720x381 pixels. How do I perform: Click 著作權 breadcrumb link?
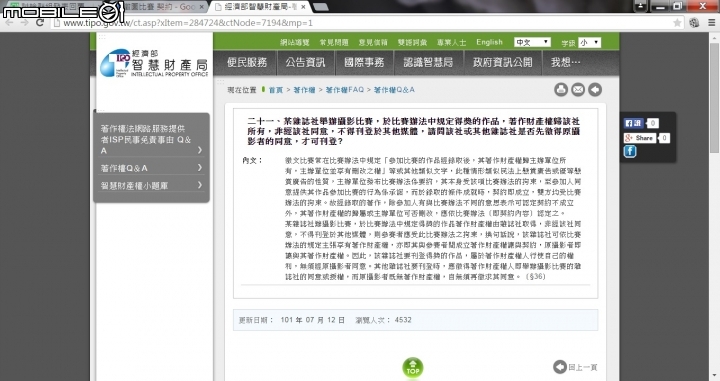(304, 90)
